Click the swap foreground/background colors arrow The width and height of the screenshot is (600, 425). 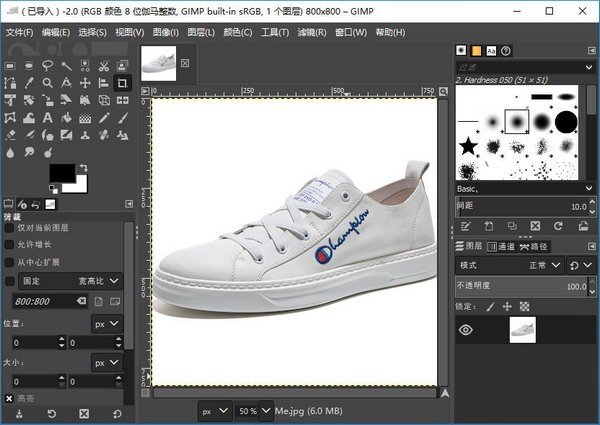pos(85,168)
